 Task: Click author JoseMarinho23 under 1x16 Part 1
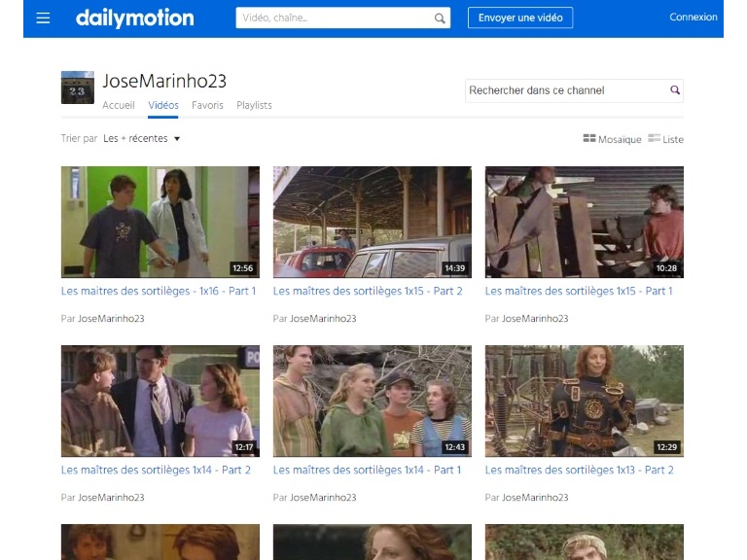tap(111, 319)
